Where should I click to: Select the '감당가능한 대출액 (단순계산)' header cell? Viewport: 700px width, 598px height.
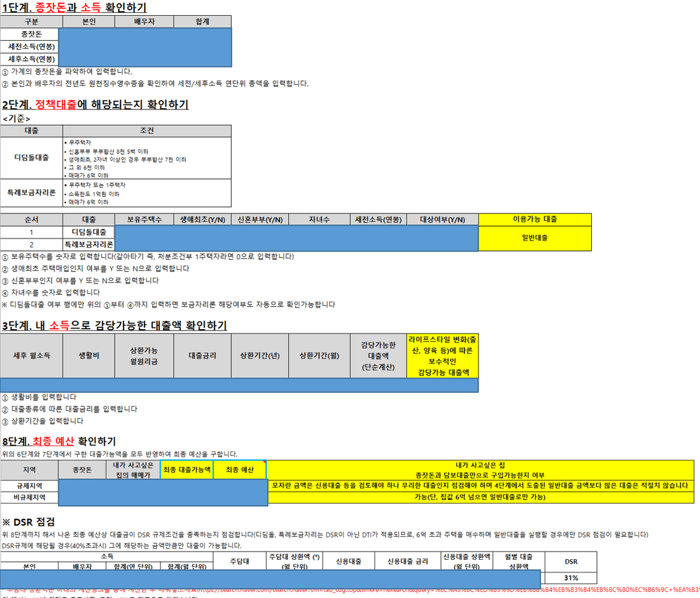point(378,356)
